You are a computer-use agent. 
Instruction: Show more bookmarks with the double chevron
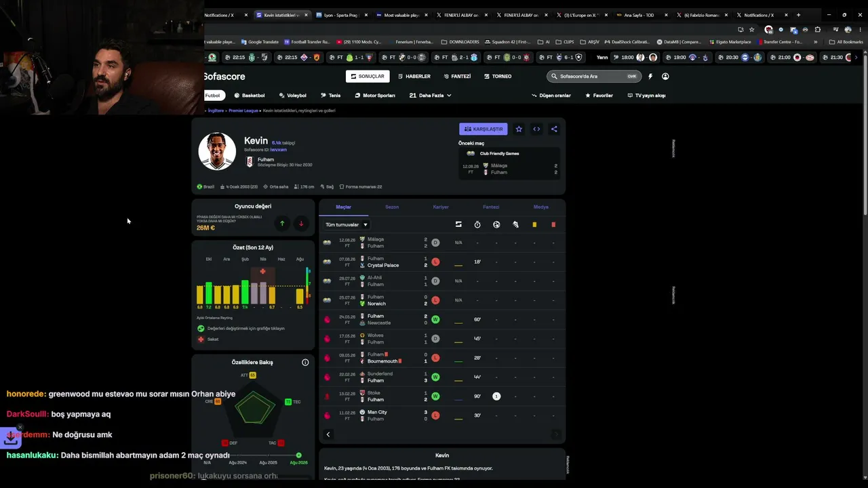816,42
